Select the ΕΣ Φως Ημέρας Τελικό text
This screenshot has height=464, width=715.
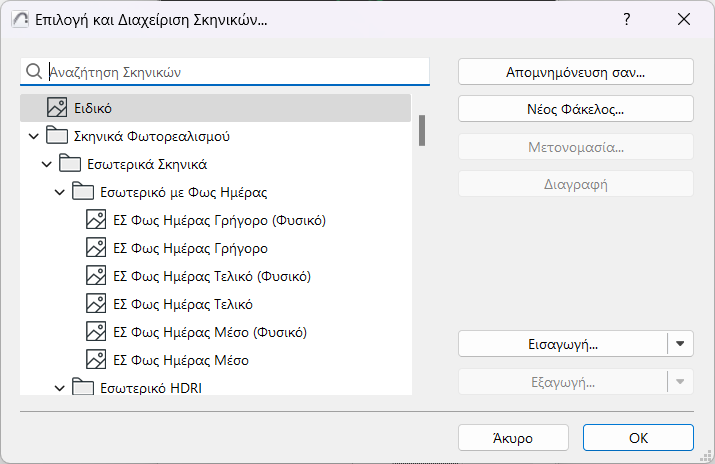pyautogui.click(x=183, y=304)
